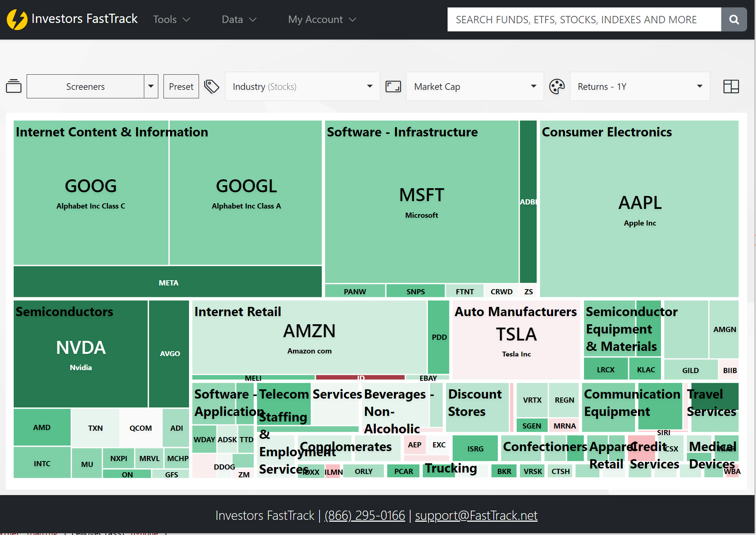The width and height of the screenshot is (756, 535).
Task: Select the MSFT Microsoft tile
Action: tap(422, 202)
